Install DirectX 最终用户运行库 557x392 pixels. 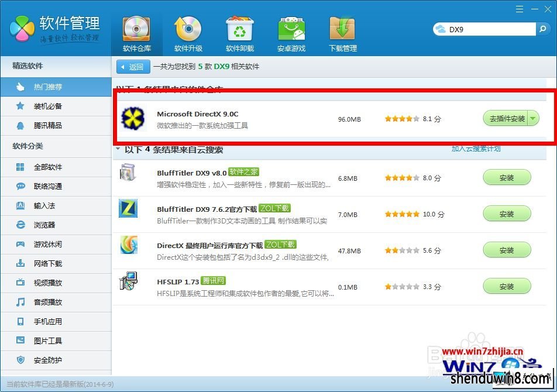pyautogui.click(x=507, y=250)
